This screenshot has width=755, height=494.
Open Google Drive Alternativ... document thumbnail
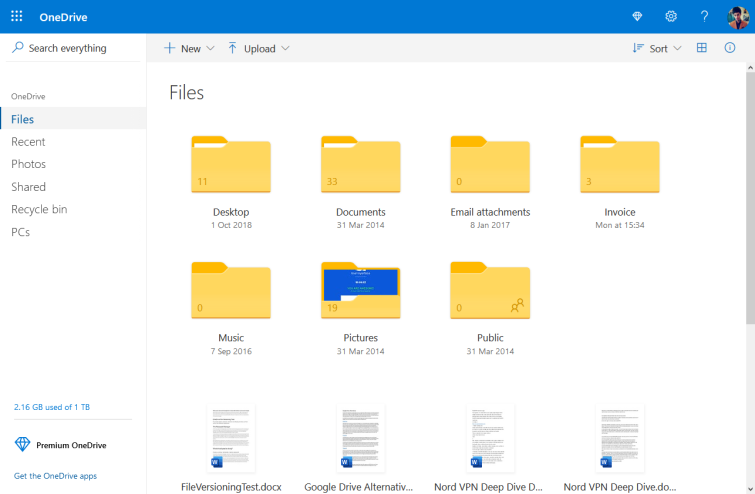pyautogui.click(x=361, y=438)
